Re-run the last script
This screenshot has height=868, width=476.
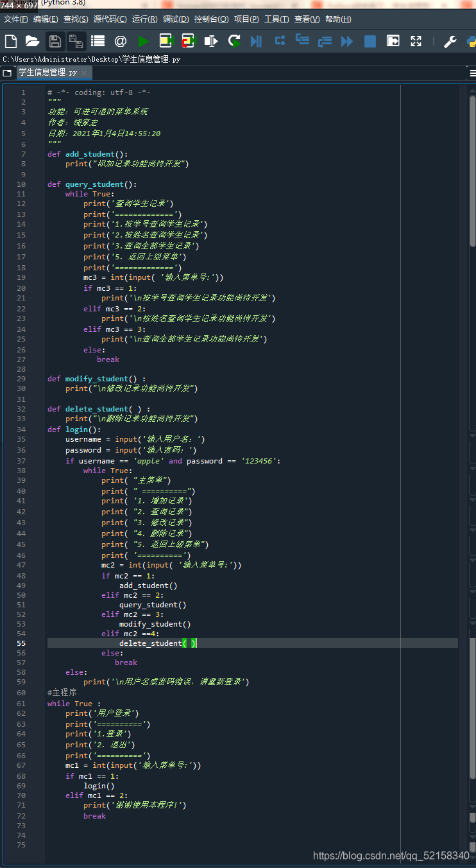(234, 42)
